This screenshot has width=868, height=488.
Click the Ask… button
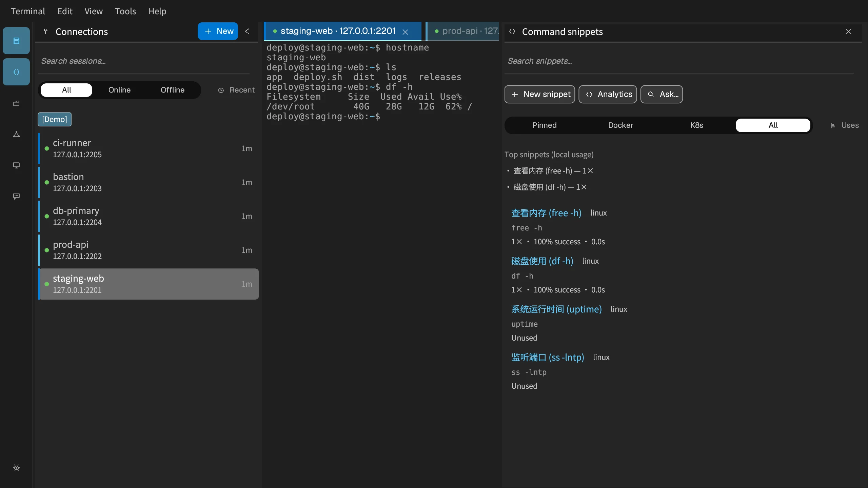click(x=662, y=94)
